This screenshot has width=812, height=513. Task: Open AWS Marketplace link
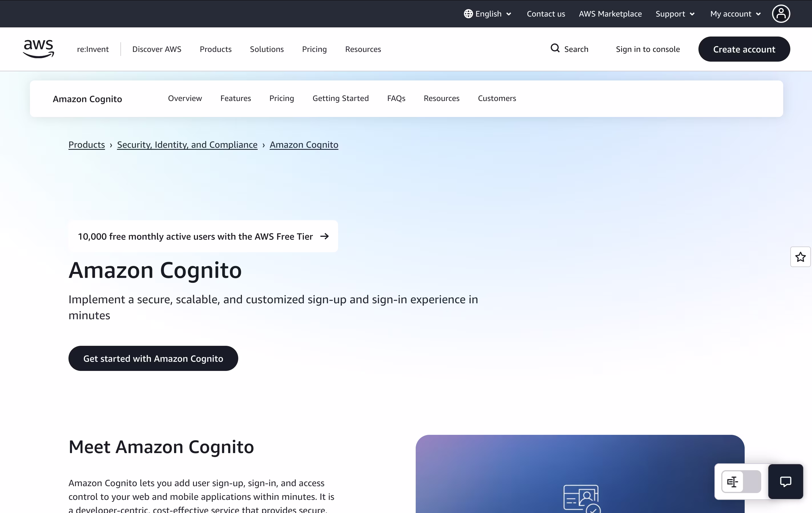[x=610, y=14]
